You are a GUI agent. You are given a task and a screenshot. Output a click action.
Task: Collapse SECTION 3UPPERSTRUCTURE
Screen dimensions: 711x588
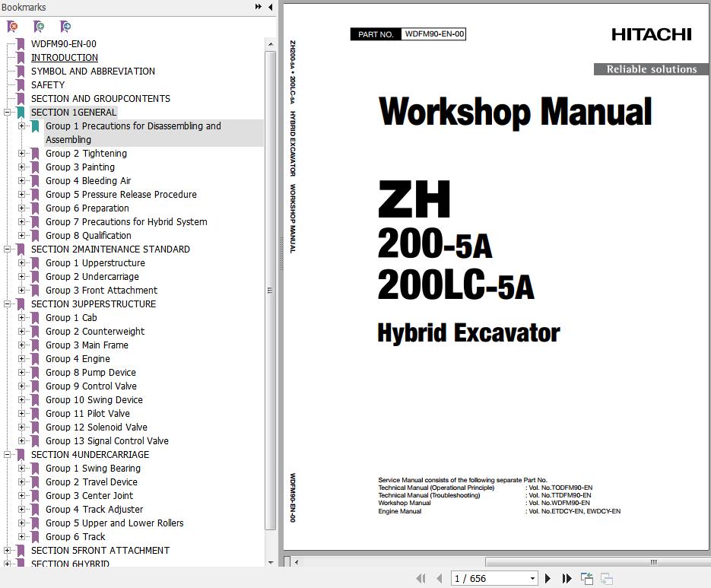pos(8,304)
